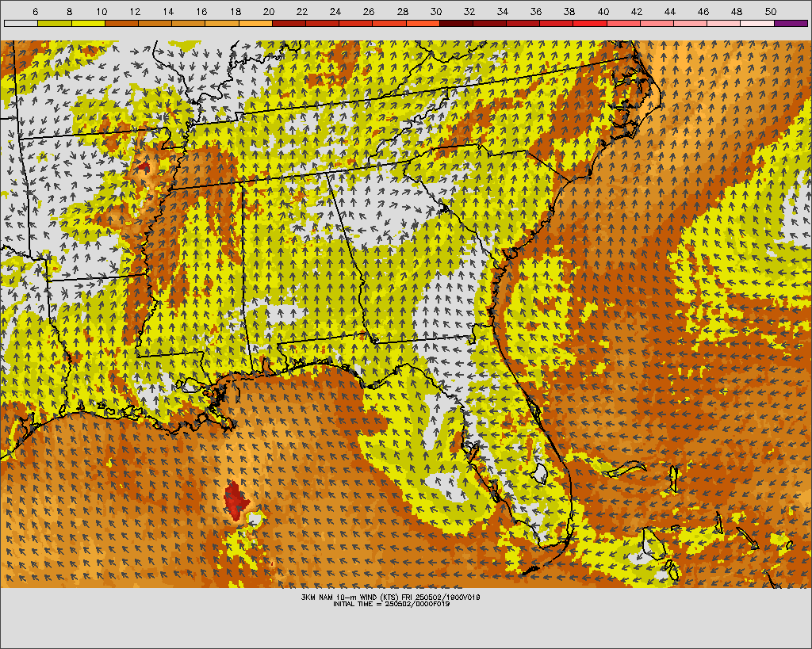Click the "INITIAL TIME = 250502/0000F019" caption
Viewport: 812px width, 649px height.
click(391, 604)
